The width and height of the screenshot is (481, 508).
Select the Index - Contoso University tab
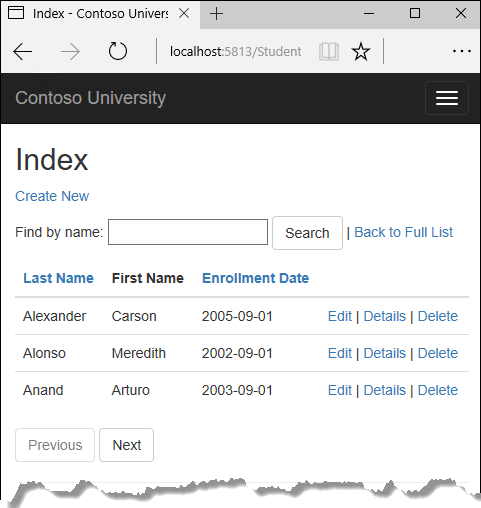pos(100,14)
